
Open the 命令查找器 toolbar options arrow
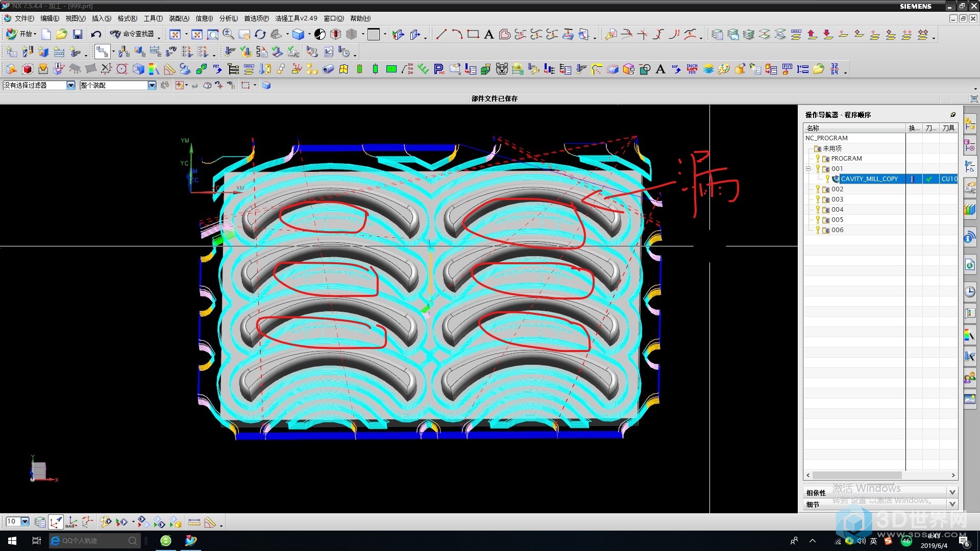pos(159,37)
